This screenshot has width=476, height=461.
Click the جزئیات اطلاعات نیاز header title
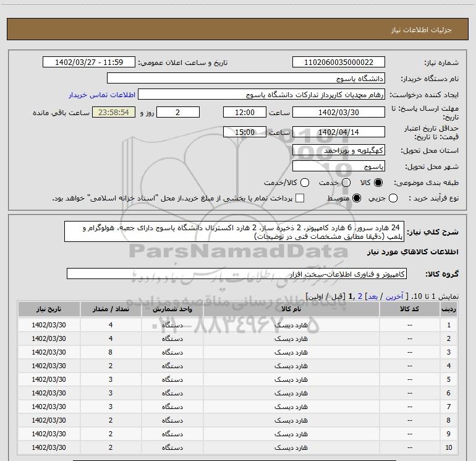pyautogui.click(x=422, y=30)
